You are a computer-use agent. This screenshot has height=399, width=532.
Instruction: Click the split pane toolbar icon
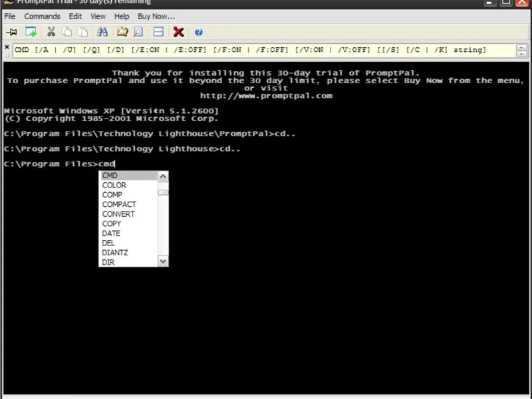click(x=158, y=32)
